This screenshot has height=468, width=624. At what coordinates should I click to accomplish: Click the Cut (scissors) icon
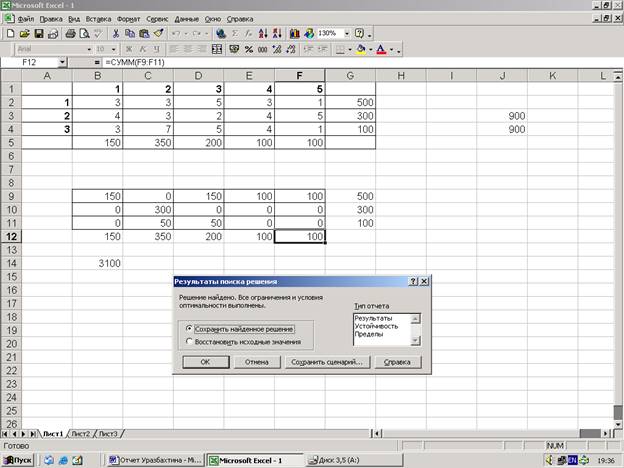point(116,33)
